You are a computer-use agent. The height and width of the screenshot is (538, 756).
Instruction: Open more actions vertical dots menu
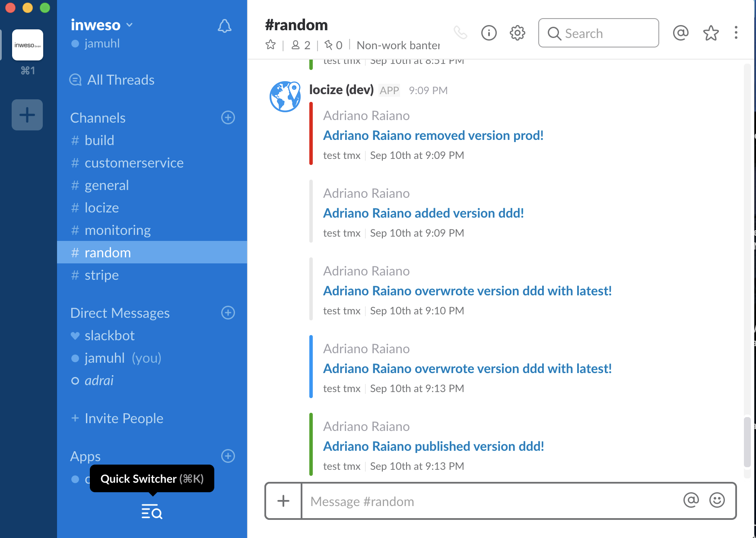(736, 33)
